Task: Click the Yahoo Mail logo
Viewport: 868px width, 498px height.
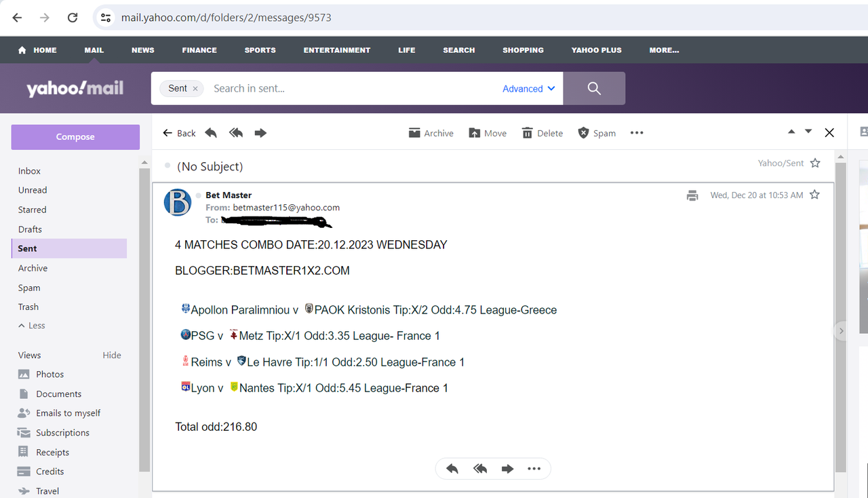Action: [75, 88]
